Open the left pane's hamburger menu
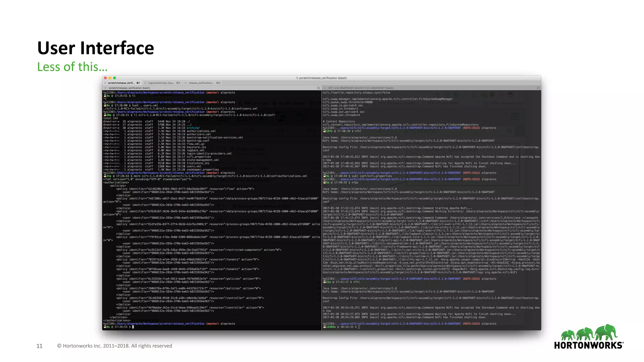Screen dimensions: 644x362 point(318,88)
